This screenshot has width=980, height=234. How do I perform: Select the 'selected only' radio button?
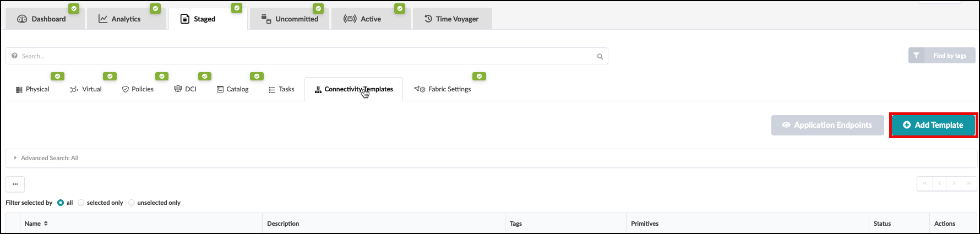point(81,203)
